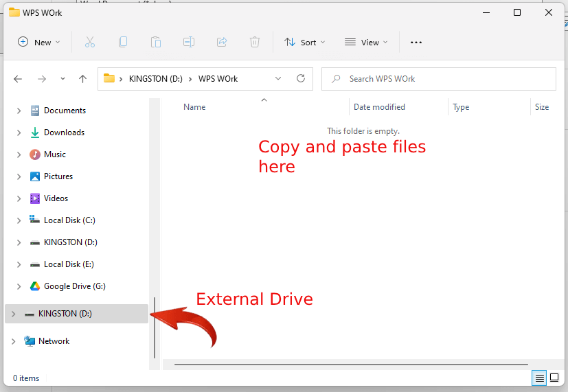Expand the Local Disk (C:) node

click(19, 221)
